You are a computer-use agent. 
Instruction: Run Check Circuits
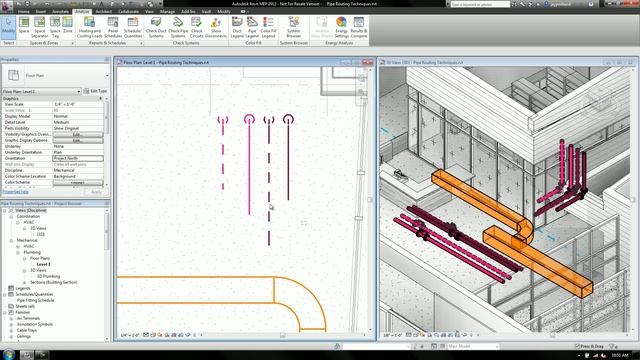(x=196, y=27)
